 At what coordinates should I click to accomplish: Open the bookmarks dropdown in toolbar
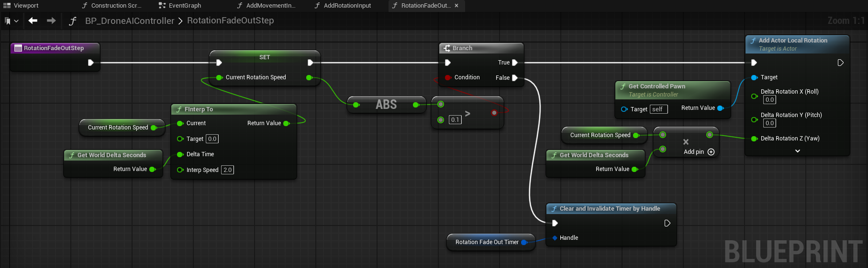click(x=11, y=21)
